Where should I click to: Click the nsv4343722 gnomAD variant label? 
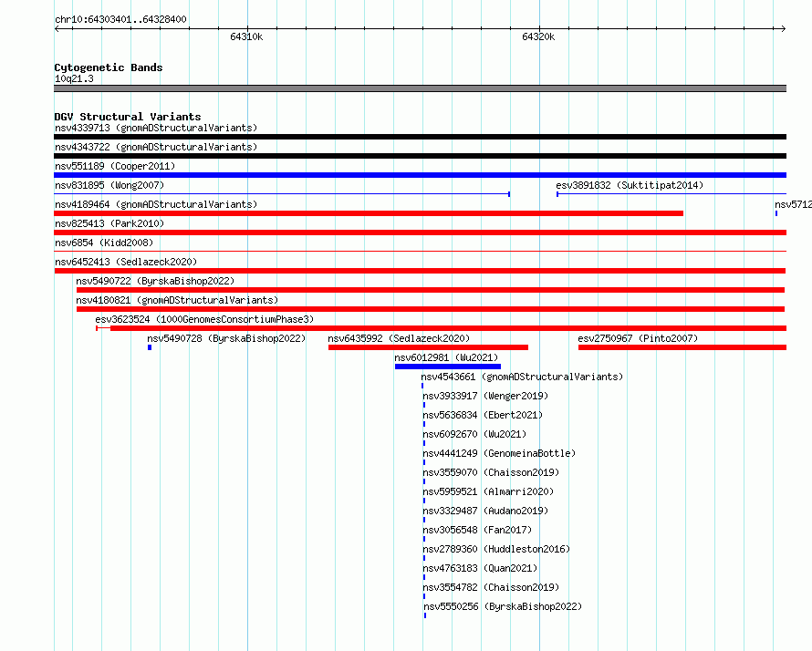click(x=156, y=147)
